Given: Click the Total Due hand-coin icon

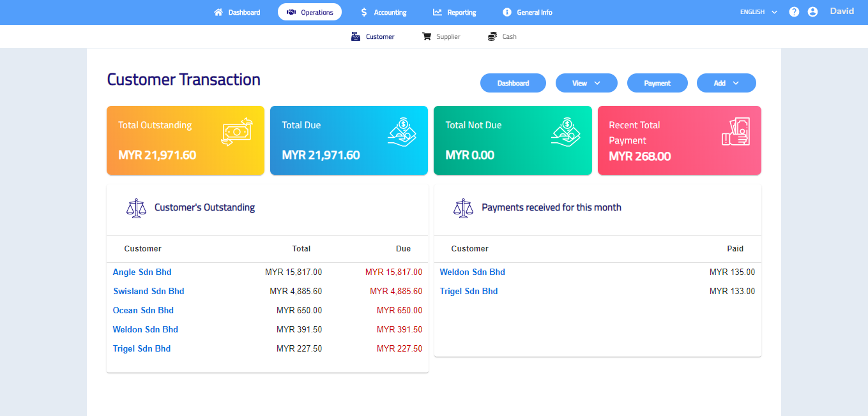Looking at the screenshot, I should coord(402,131).
